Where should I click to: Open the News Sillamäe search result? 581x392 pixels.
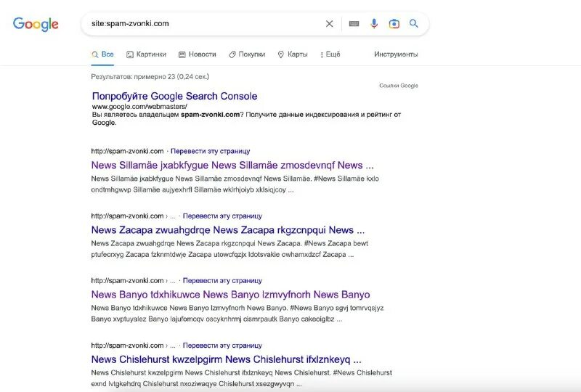click(x=232, y=166)
